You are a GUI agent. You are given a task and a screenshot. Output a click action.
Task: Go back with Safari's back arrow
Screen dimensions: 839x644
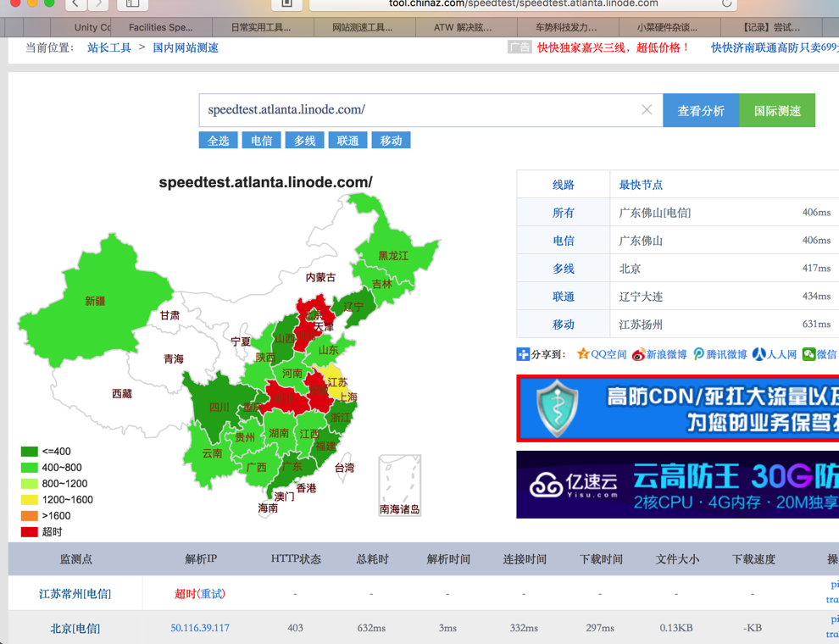click(x=75, y=3)
